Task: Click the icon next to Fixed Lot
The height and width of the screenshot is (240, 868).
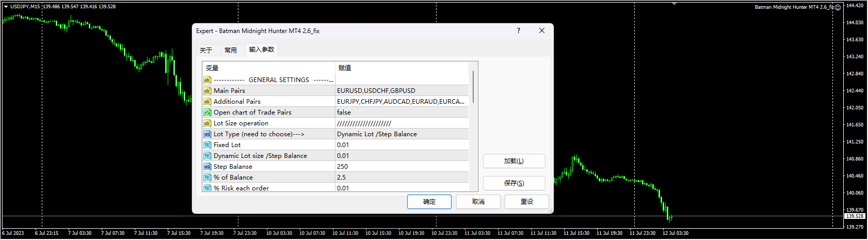Action: click(x=207, y=145)
